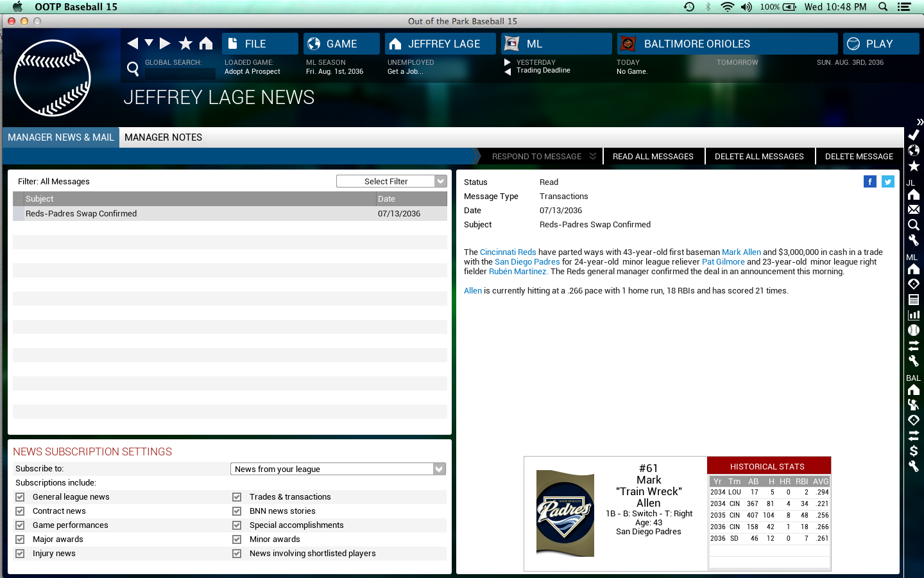Click the dollar sign finances icon
This screenshot has height=578, width=924.
click(x=914, y=451)
